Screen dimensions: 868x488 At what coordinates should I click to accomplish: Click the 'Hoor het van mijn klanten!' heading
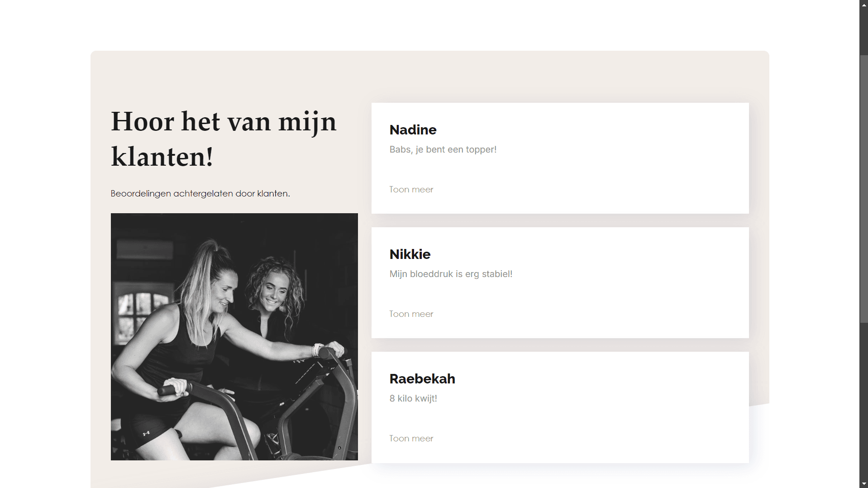pyautogui.click(x=224, y=139)
